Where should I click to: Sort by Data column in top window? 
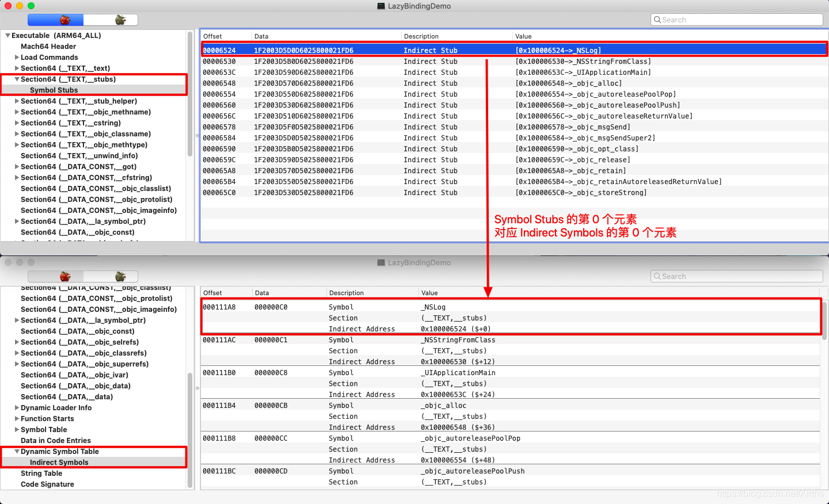pos(326,36)
